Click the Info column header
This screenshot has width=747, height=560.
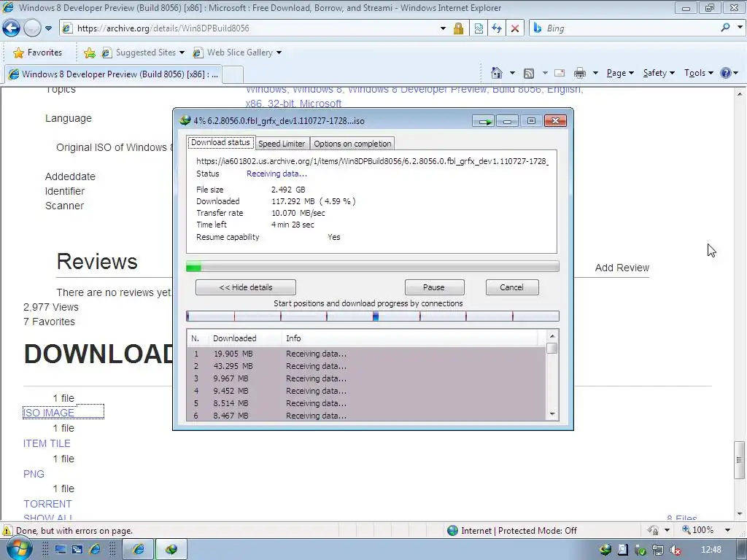click(410, 338)
